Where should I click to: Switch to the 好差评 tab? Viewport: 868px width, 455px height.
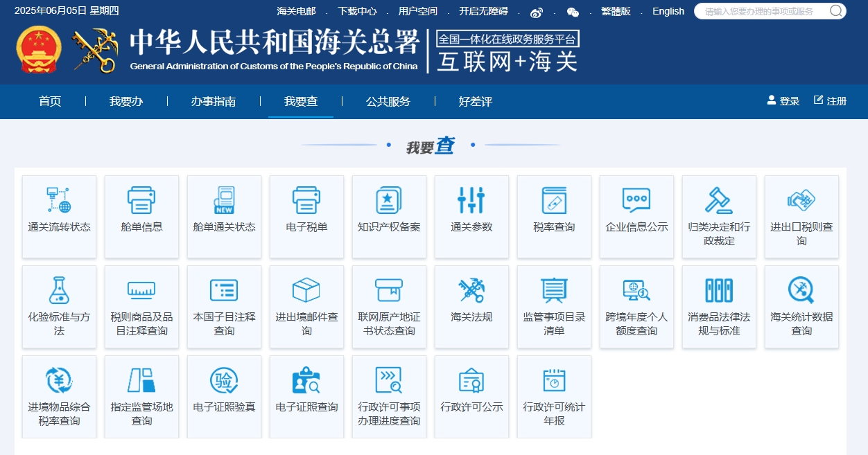tap(476, 101)
